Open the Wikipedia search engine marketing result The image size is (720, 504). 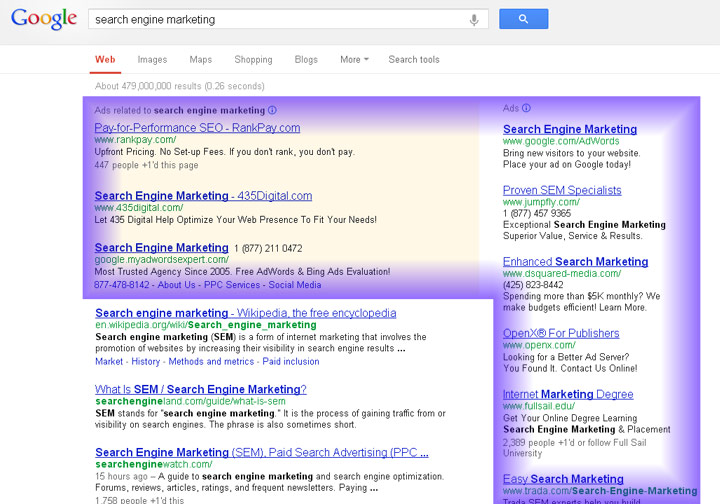click(x=246, y=313)
